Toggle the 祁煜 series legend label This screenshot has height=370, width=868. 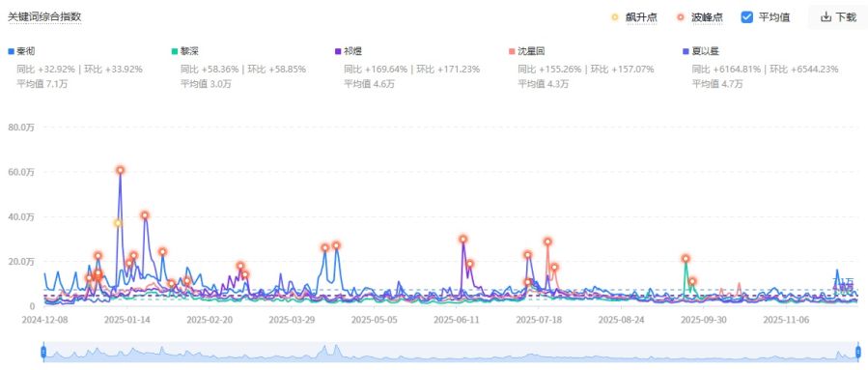pos(352,51)
